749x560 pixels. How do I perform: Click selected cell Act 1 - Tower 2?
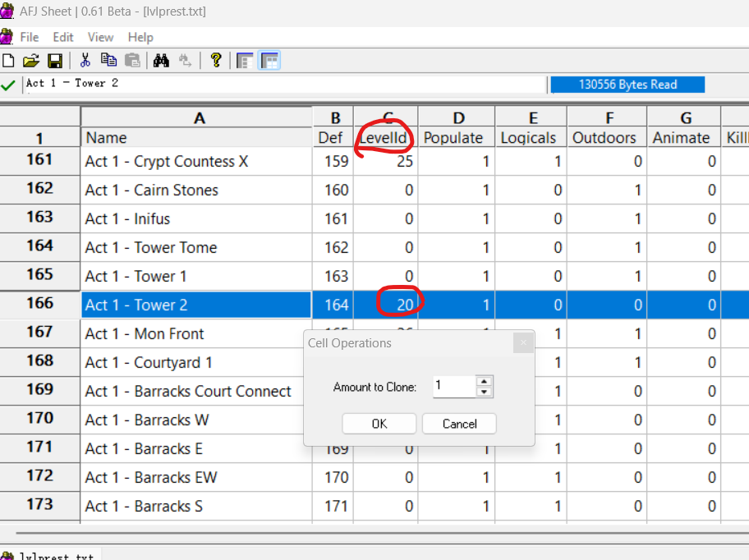197,305
